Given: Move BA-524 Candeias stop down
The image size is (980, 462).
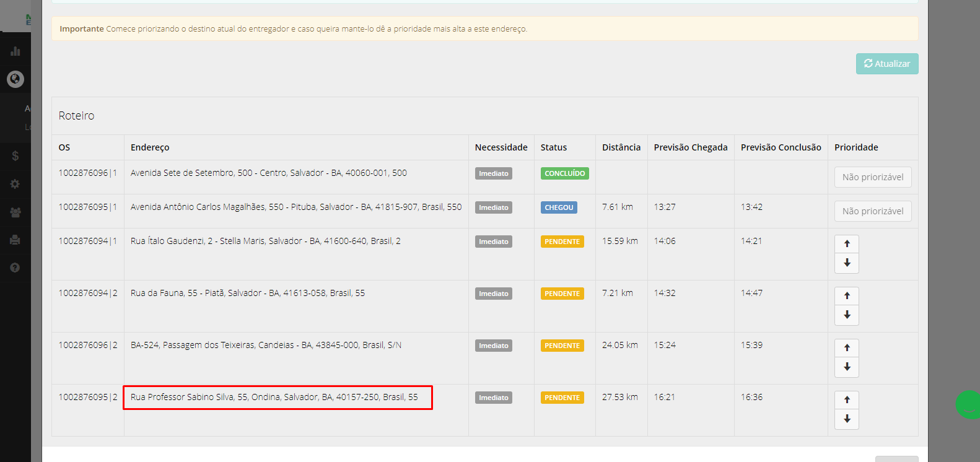Looking at the screenshot, I should (x=847, y=367).
